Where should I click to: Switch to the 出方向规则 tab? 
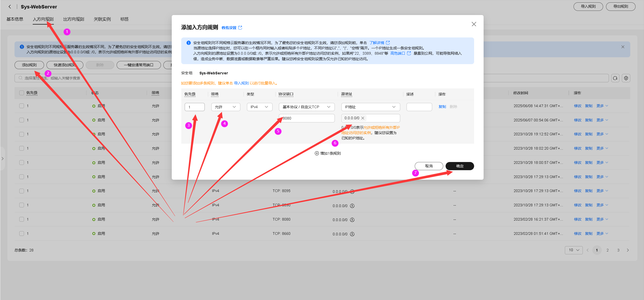[74, 19]
